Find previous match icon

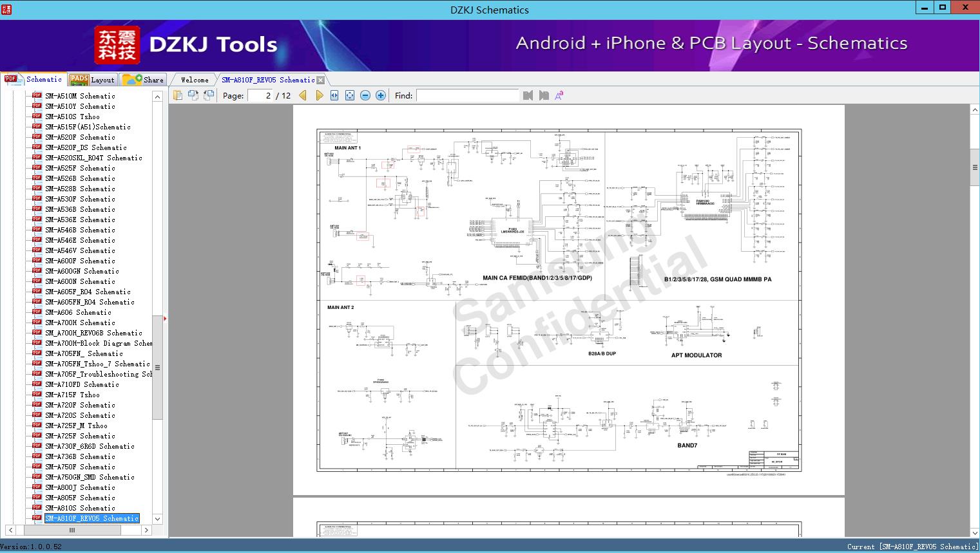528,95
